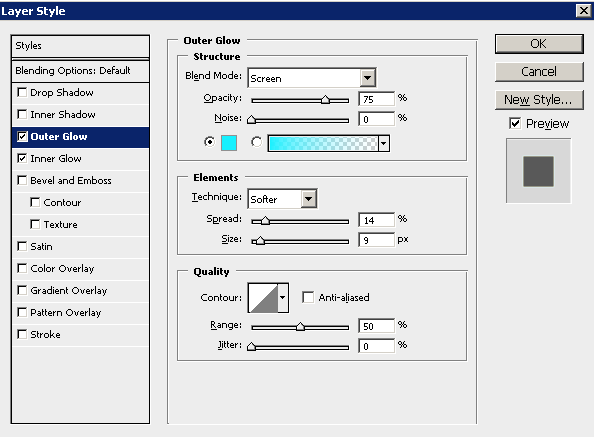Image resolution: width=594 pixels, height=437 pixels.
Task: Select the Drop Shadow style label
Action: 62,92
